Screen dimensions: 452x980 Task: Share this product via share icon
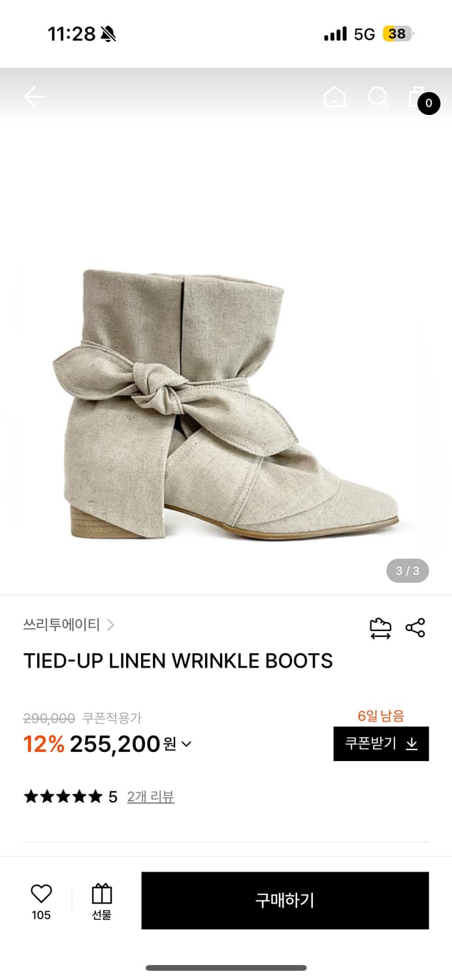click(x=415, y=628)
